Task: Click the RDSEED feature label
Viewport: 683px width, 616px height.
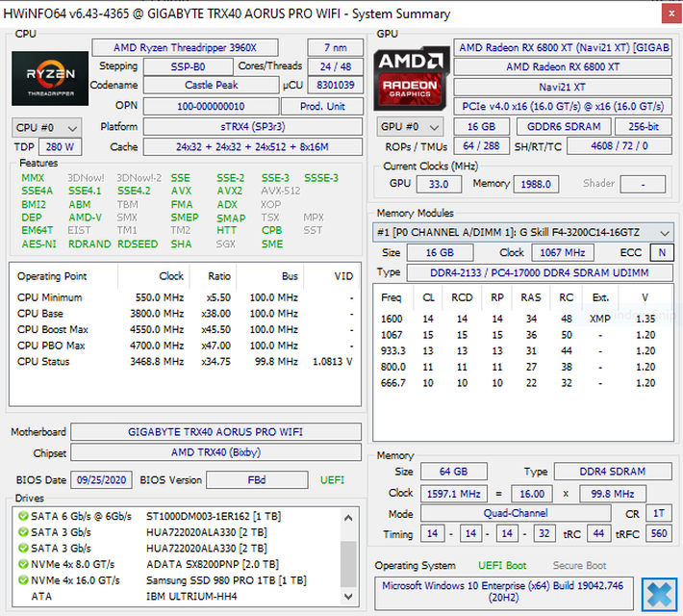Action: tap(138, 244)
